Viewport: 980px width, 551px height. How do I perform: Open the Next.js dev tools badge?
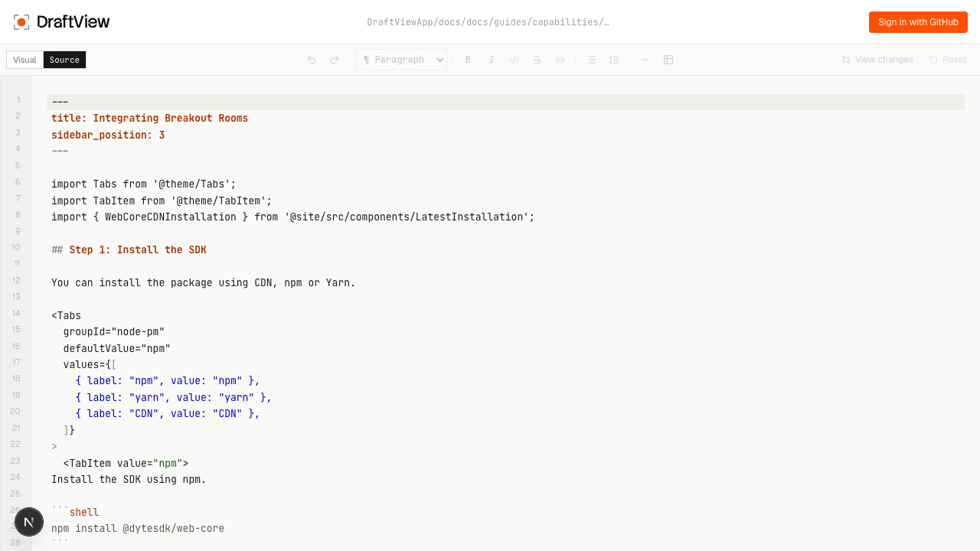tap(29, 522)
